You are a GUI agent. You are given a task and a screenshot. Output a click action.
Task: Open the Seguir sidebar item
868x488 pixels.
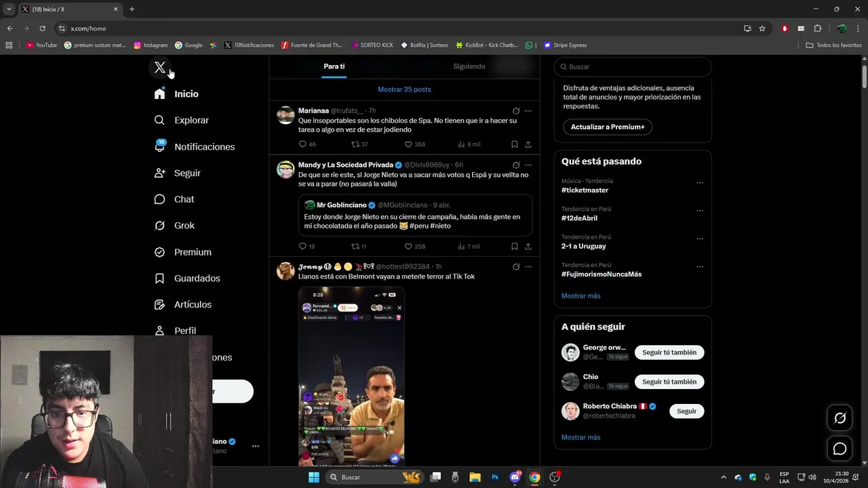(x=177, y=173)
